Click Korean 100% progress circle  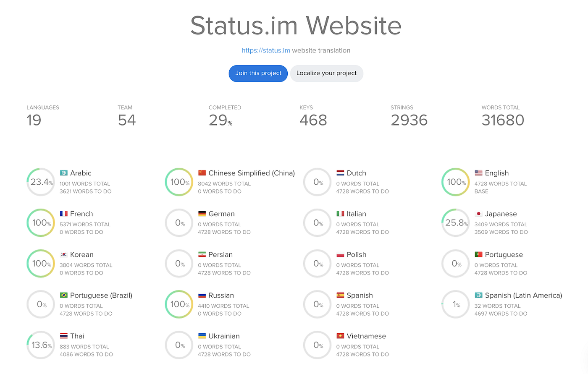click(x=41, y=264)
